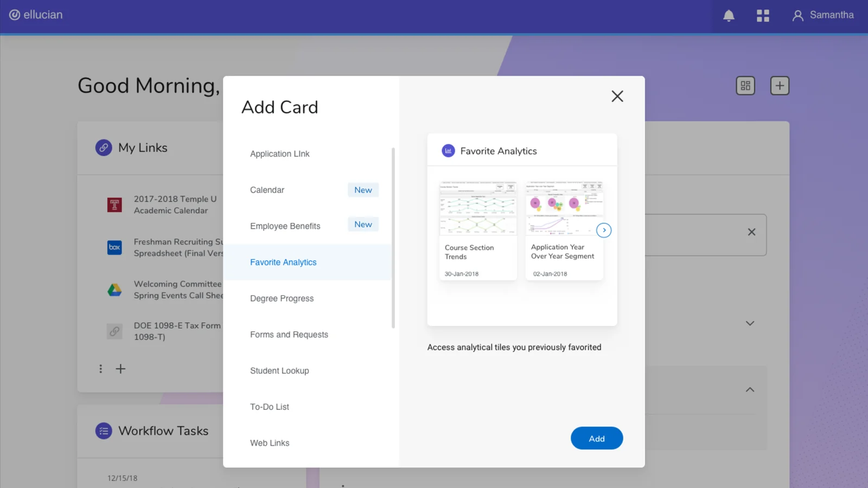Click the Temple U calendar icon
The width and height of the screenshot is (868, 488).
114,205
